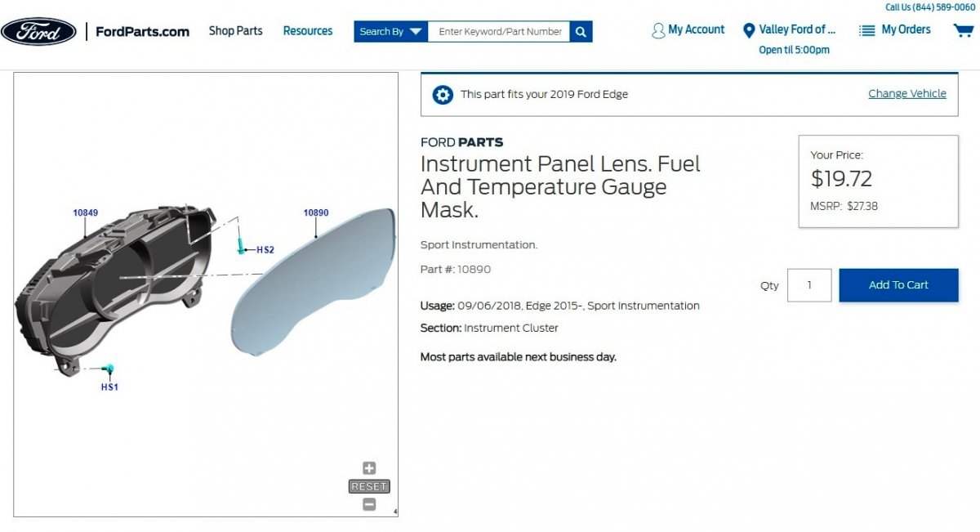This screenshot has height=532, width=980.
Task: Open the Resources menu
Action: pos(308,31)
